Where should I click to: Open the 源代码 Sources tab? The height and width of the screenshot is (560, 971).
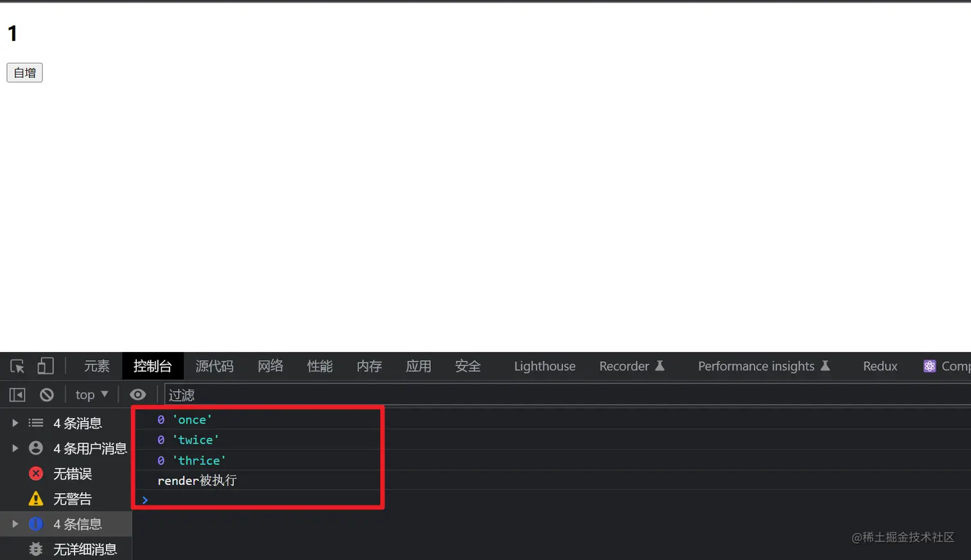click(x=214, y=366)
